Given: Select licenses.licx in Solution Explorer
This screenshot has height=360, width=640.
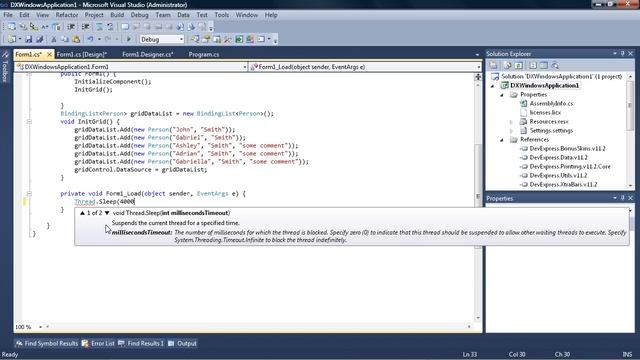Looking at the screenshot, I should pos(545,113).
